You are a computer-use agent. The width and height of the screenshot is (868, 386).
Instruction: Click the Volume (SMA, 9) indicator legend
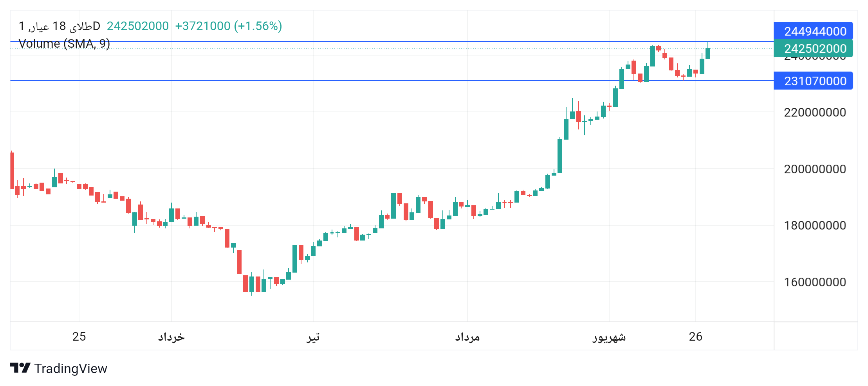click(64, 43)
